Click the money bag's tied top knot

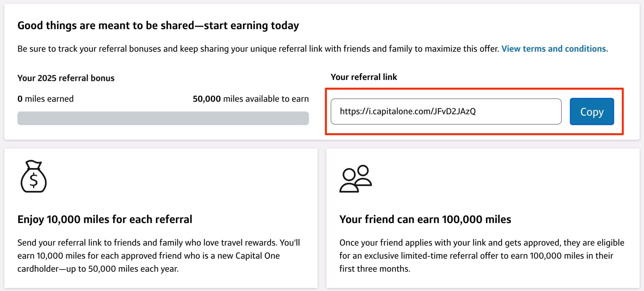point(34,164)
